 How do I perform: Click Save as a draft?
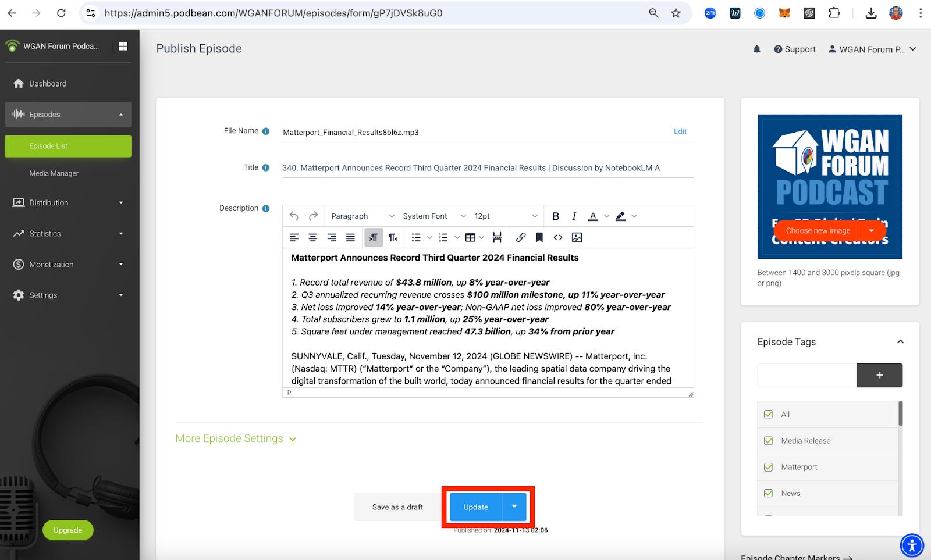coord(397,507)
